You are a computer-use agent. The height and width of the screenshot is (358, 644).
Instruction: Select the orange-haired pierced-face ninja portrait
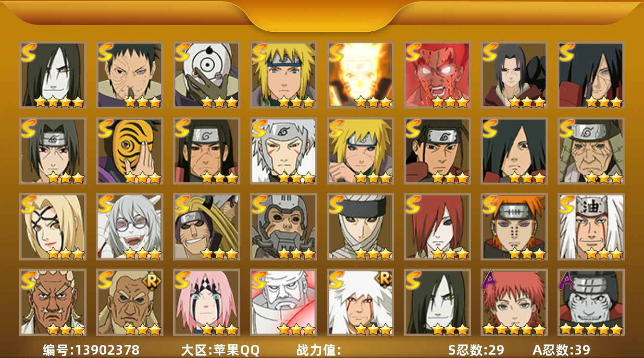point(514,226)
